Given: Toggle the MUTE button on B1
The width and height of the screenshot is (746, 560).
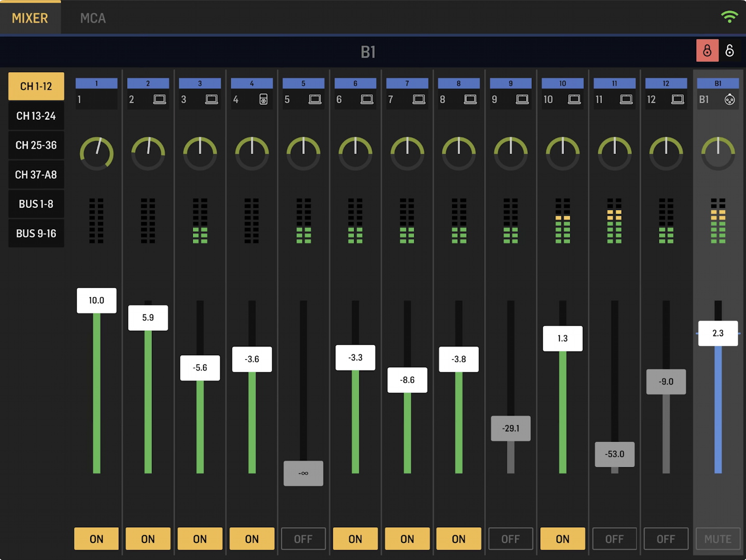Looking at the screenshot, I should point(717,539).
